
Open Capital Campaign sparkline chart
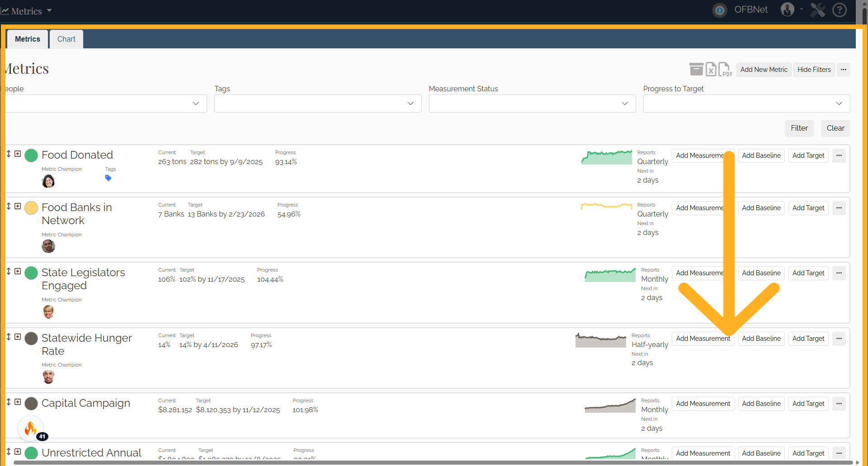(610, 405)
